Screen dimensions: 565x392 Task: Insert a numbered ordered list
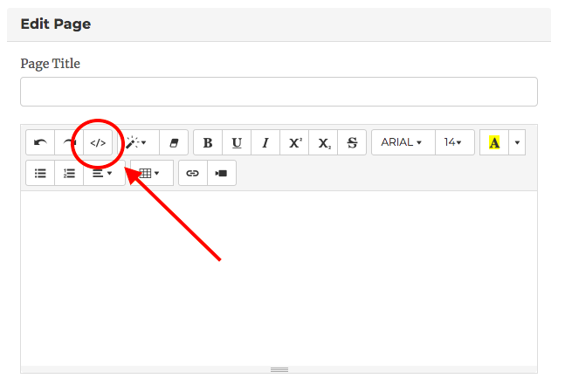[69, 173]
